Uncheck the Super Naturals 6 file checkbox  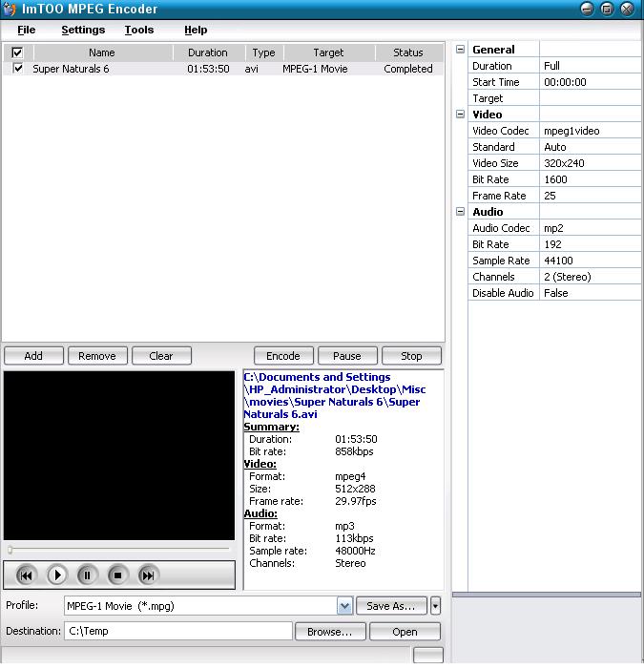coord(17,69)
